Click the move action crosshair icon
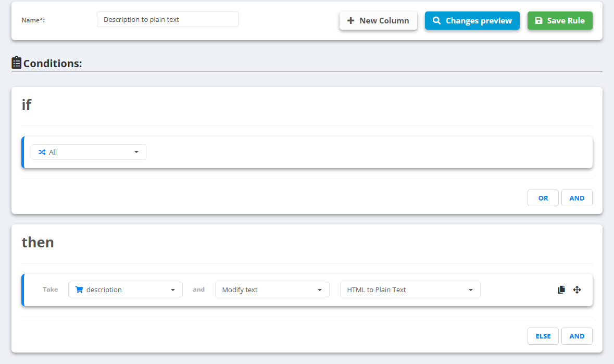The image size is (614, 364). [x=577, y=290]
